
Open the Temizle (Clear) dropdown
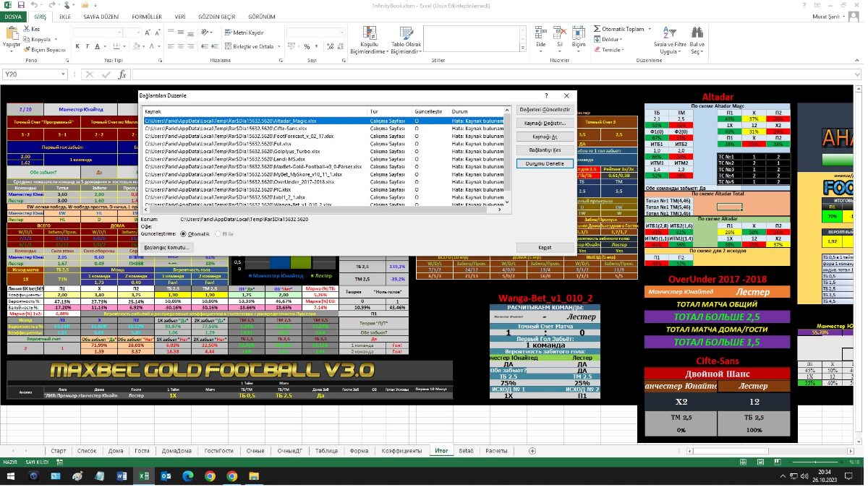[x=622, y=50]
